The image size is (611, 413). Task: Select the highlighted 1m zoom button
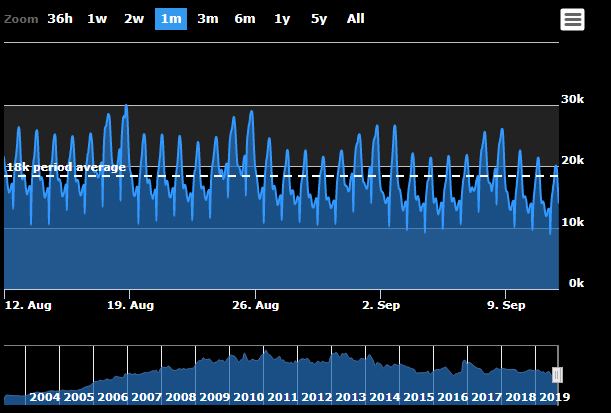(171, 19)
